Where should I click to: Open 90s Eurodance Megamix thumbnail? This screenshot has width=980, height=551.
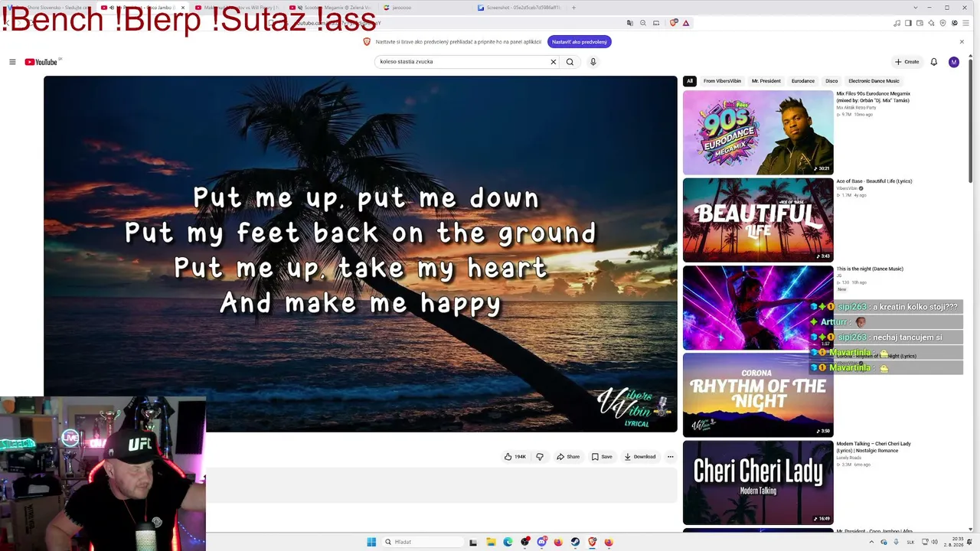click(x=758, y=132)
